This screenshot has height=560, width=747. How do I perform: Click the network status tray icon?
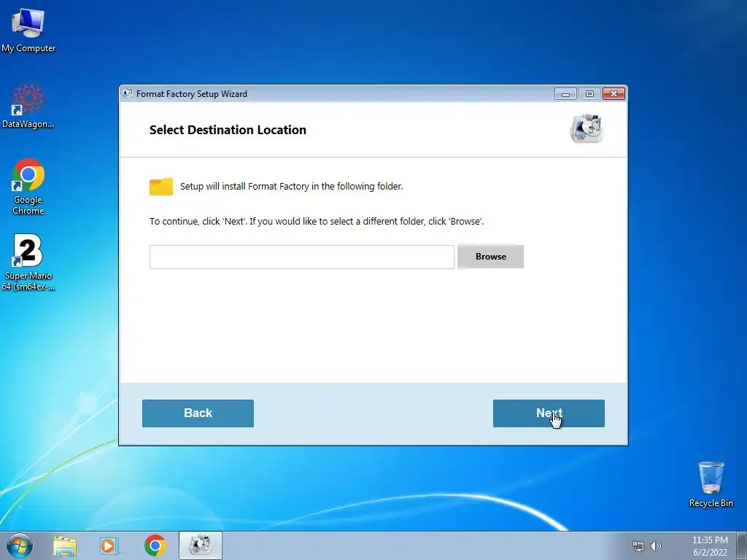638,546
